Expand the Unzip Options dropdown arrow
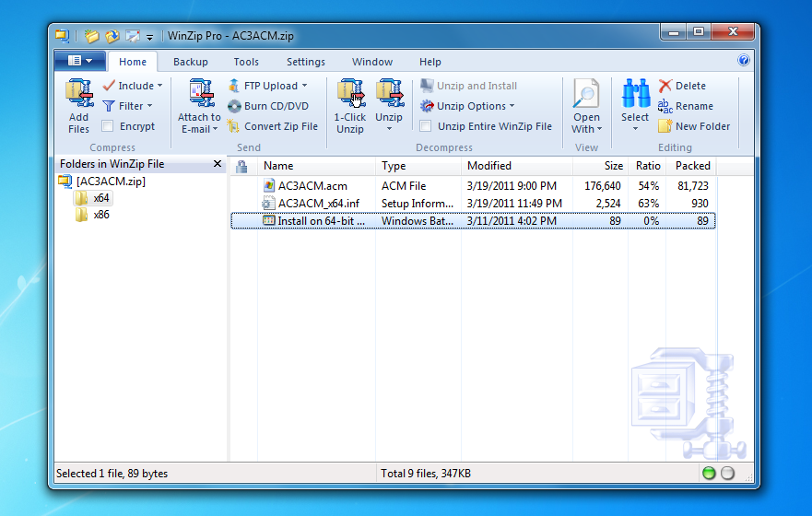 512,106
